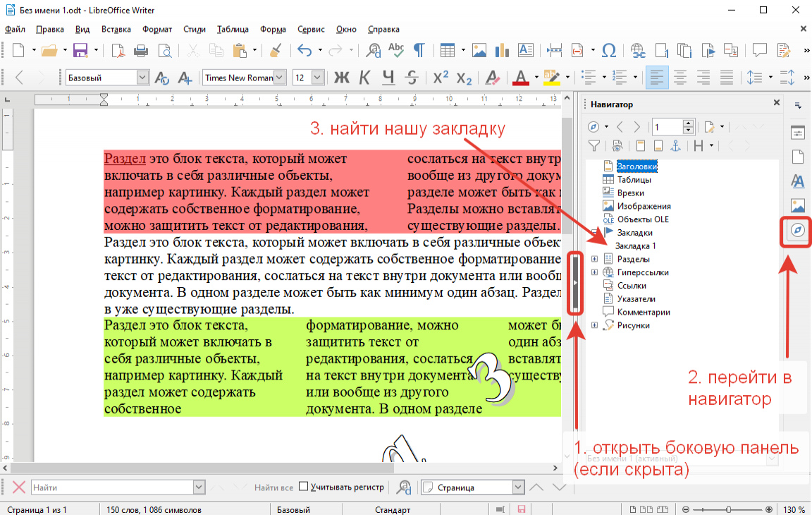
Task: Export directly as PDF
Action: tap(118, 50)
